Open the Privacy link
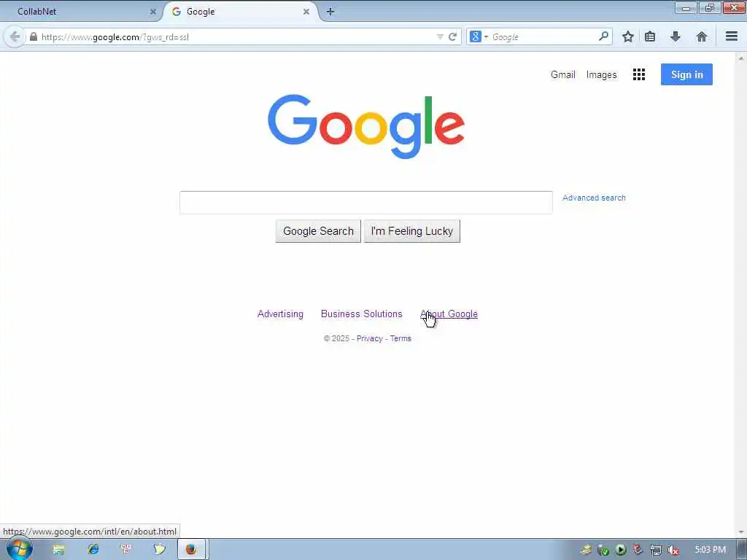The height and width of the screenshot is (560, 747). pyautogui.click(x=370, y=338)
